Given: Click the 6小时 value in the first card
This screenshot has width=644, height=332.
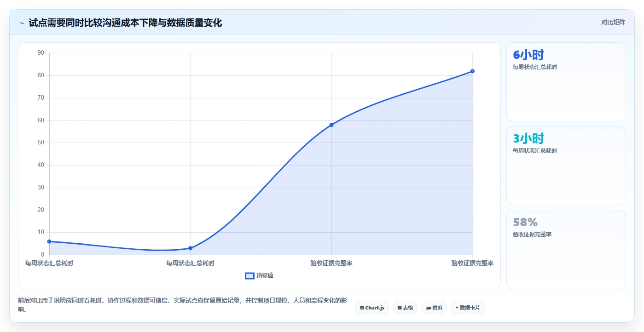Looking at the screenshot, I should pyautogui.click(x=528, y=55).
